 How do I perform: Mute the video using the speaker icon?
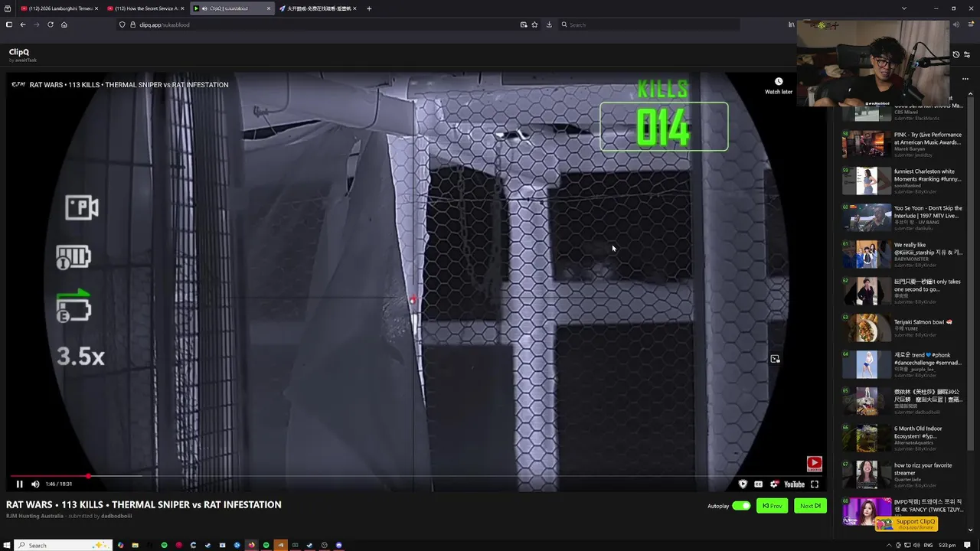[x=35, y=484]
